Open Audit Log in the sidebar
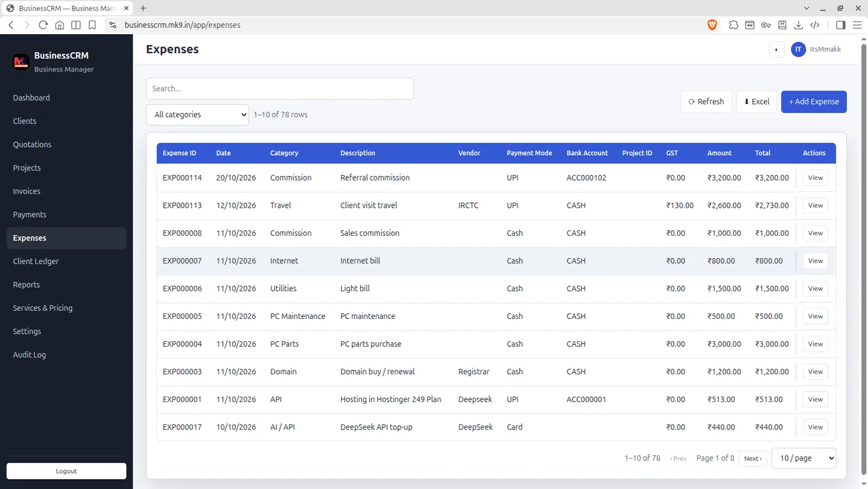This screenshot has height=489, width=868. point(66,355)
